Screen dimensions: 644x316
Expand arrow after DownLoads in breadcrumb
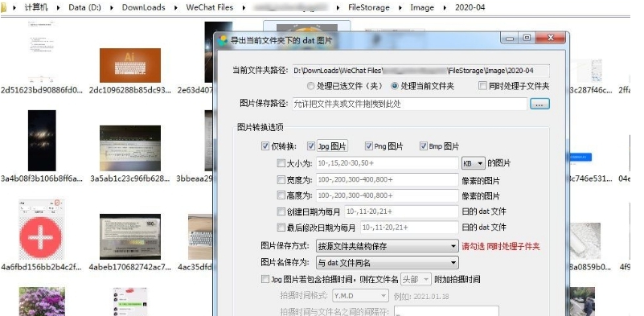click(175, 7)
